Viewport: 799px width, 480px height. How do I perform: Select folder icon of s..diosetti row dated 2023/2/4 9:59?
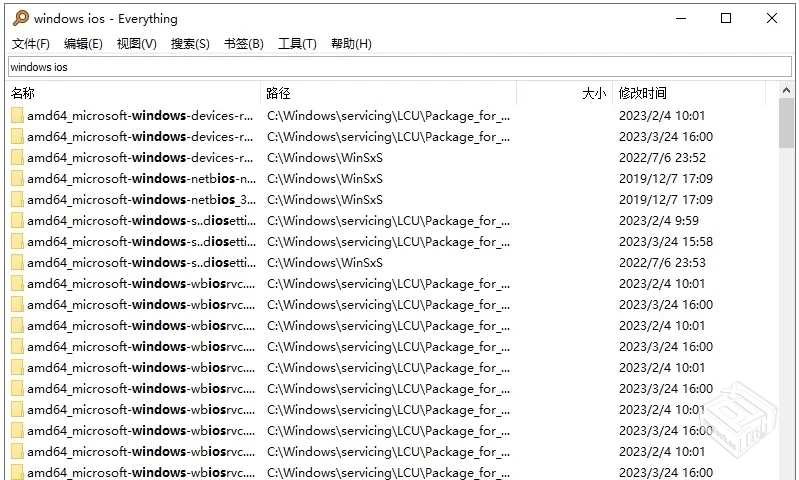click(x=17, y=221)
